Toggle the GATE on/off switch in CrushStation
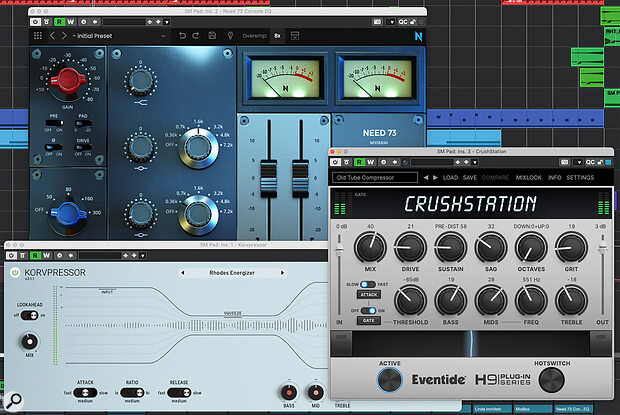Viewport: 620px width, 415px height. point(368,310)
